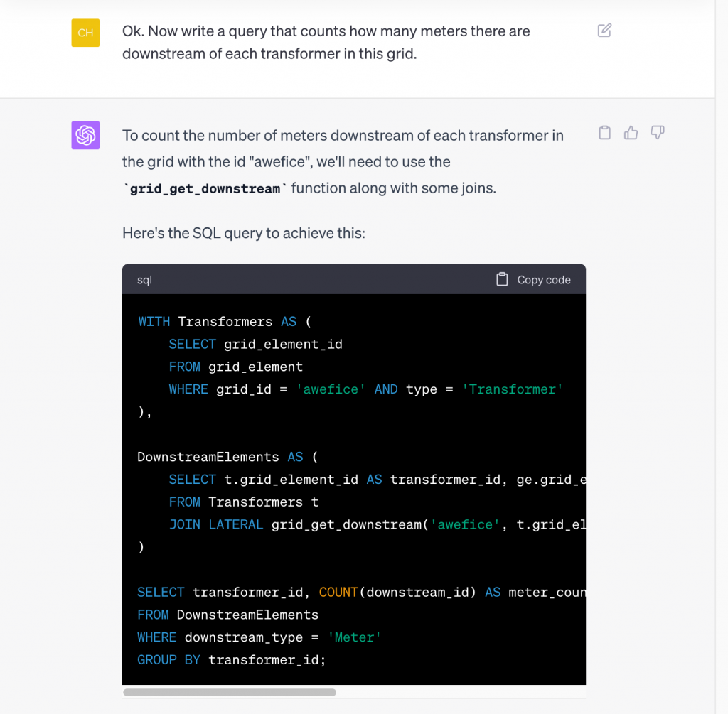
Task: Click the user prompt about counting meters
Action: pyautogui.click(x=326, y=42)
